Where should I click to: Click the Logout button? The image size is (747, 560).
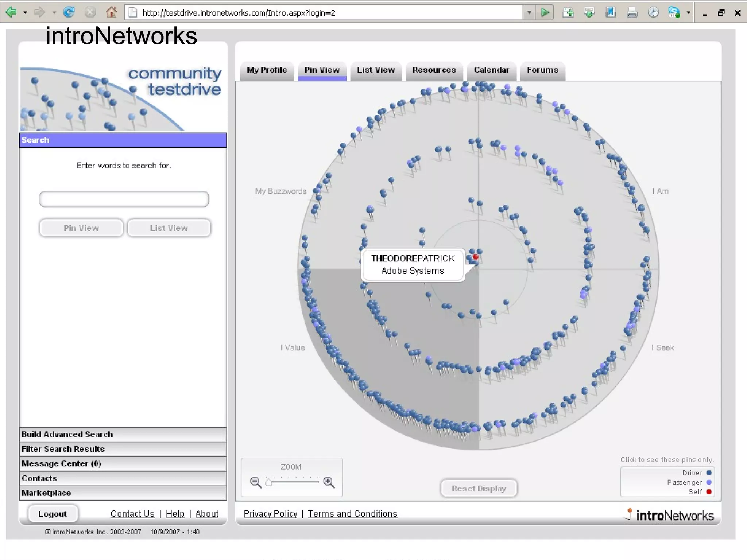(53, 514)
